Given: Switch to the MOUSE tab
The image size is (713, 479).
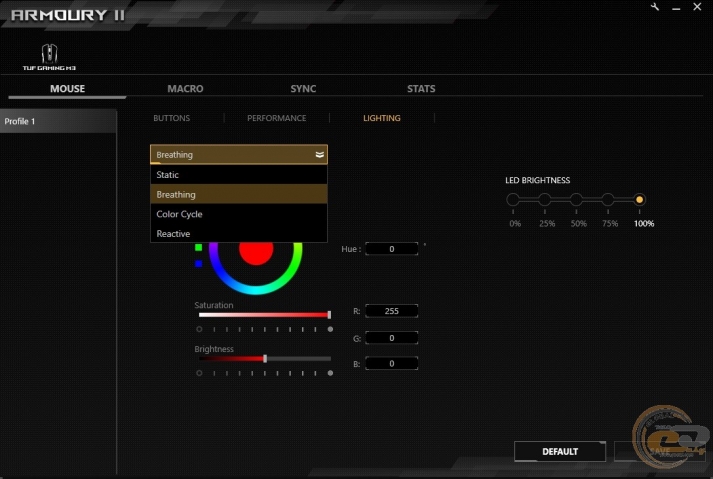Looking at the screenshot, I should pos(67,89).
